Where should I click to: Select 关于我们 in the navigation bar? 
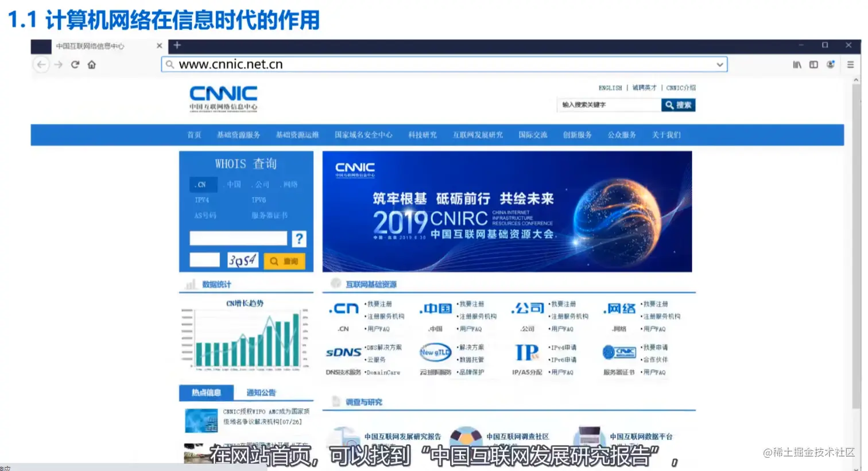click(666, 135)
